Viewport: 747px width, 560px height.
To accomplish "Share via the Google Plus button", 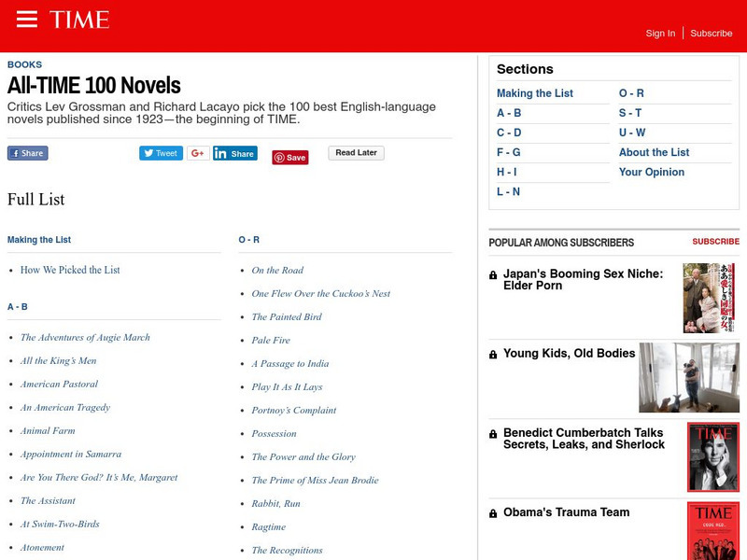I will click(x=198, y=153).
